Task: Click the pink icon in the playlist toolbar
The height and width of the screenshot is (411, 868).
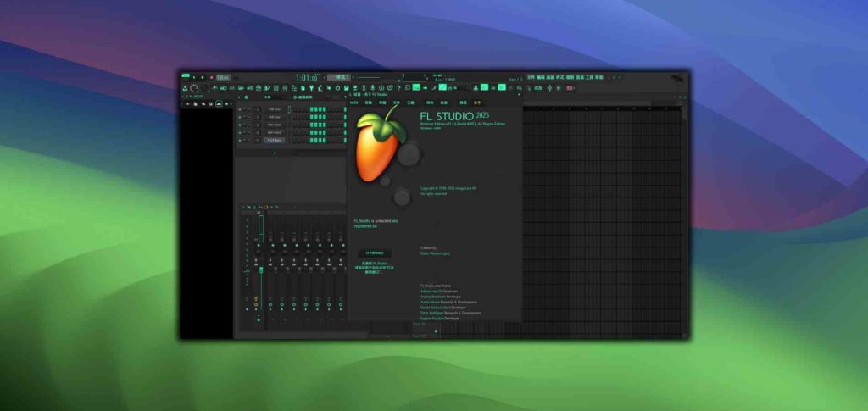Action: tap(569, 88)
